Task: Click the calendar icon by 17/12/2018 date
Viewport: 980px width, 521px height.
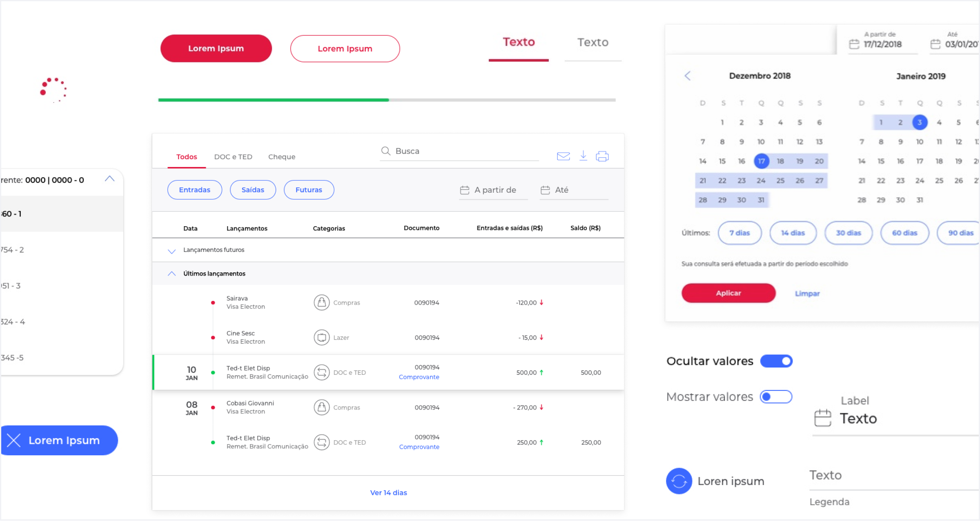Action: click(854, 44)
